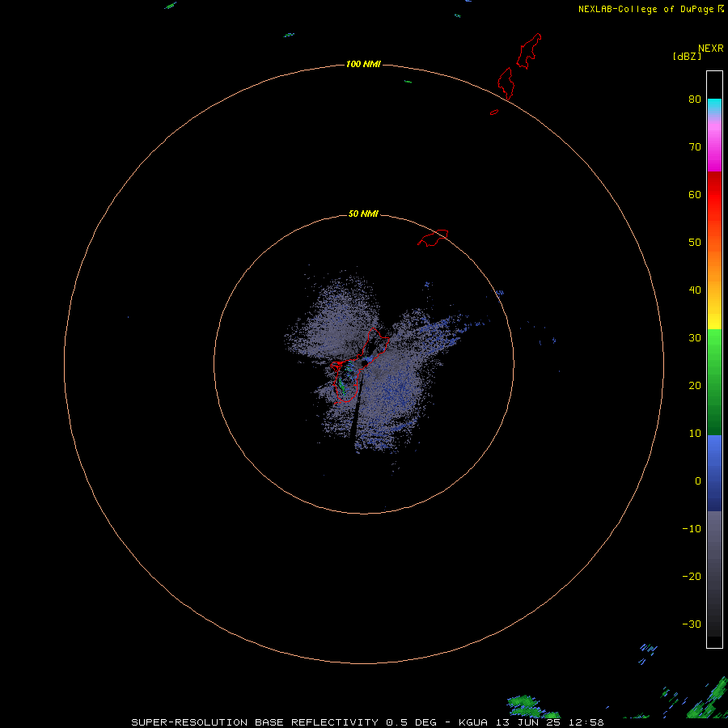Screen dimensions: 728x728
Task: Click the 0 value on the dBZ scale
Action: (x=698, y=481)
